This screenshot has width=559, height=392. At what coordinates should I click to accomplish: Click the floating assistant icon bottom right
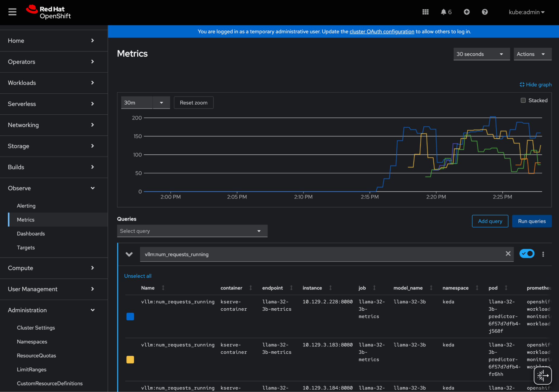point(542,376)
